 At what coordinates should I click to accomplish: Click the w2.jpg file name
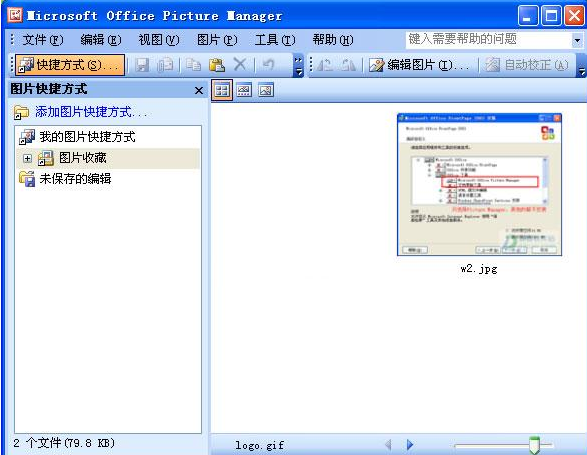click(479, 269)
